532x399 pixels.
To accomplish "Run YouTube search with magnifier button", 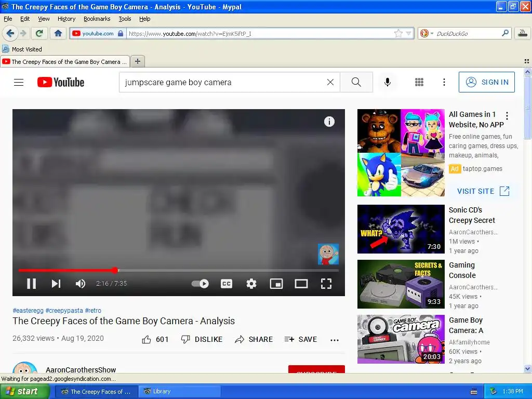I will (356, 82).
